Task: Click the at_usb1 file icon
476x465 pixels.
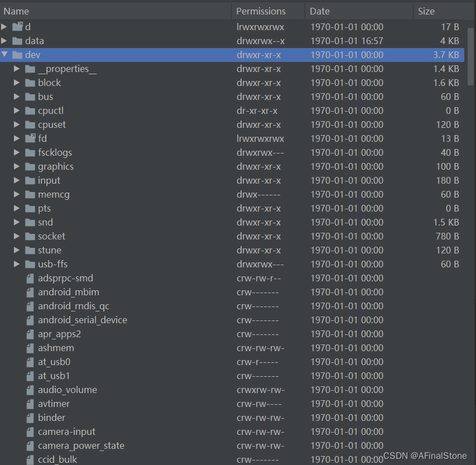Action: (x=30, y=376)
